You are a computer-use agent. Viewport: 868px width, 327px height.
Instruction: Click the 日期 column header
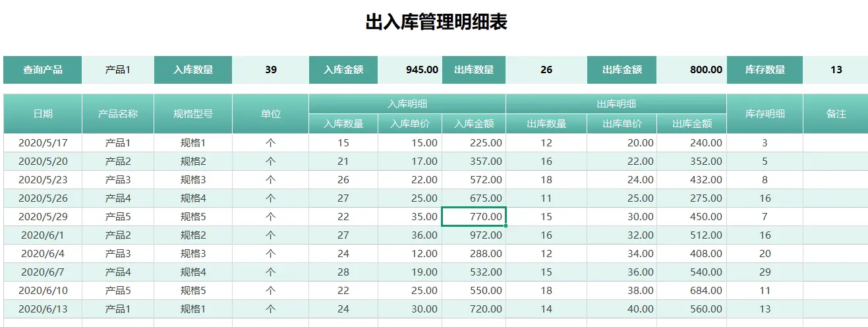click(43, 113)
